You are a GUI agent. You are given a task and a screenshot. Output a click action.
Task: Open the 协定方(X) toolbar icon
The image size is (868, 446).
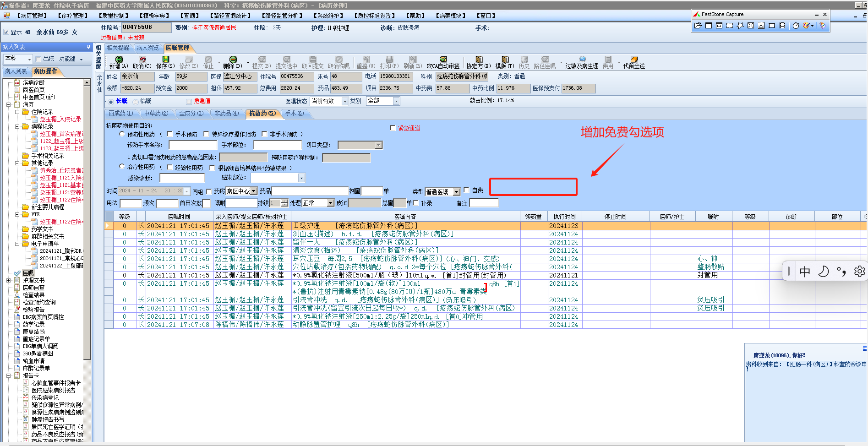click(x=479, y=60)
